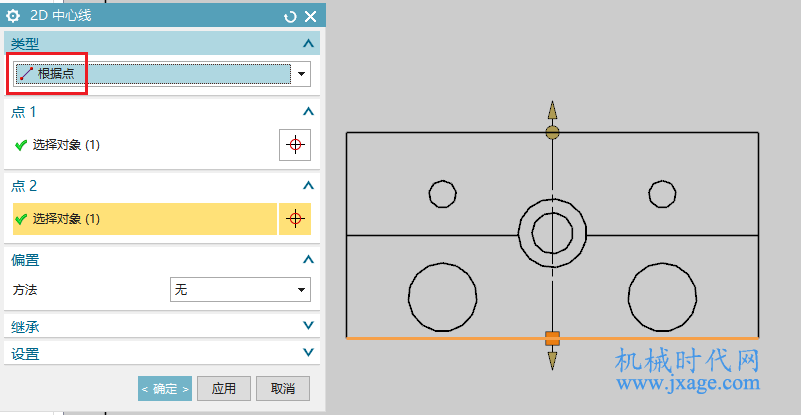Expand the 设置 section
801x415 pixels.
coord(308,352)
